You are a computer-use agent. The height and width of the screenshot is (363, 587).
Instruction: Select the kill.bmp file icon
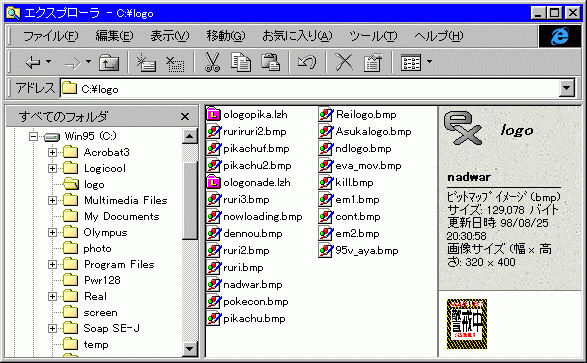coord(326,182)
